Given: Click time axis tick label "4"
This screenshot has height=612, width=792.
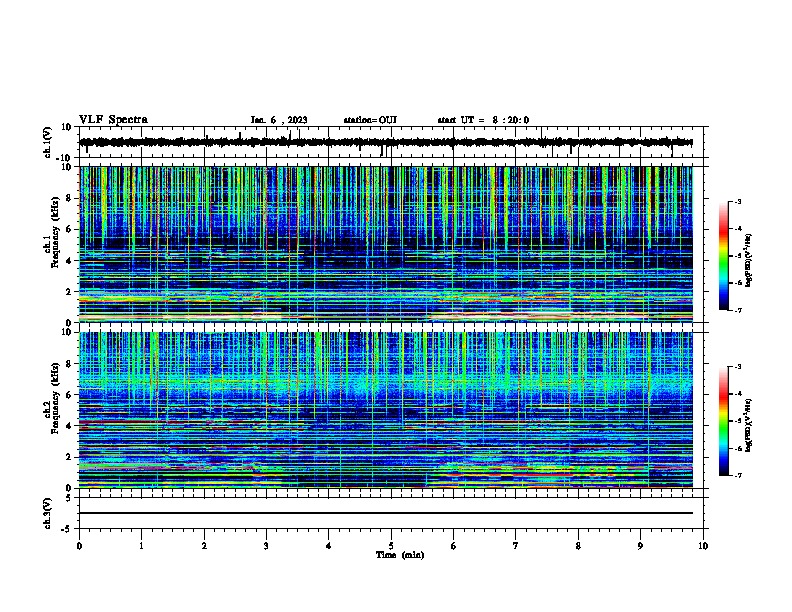Looking at the screenshot, I should [329, 546].
